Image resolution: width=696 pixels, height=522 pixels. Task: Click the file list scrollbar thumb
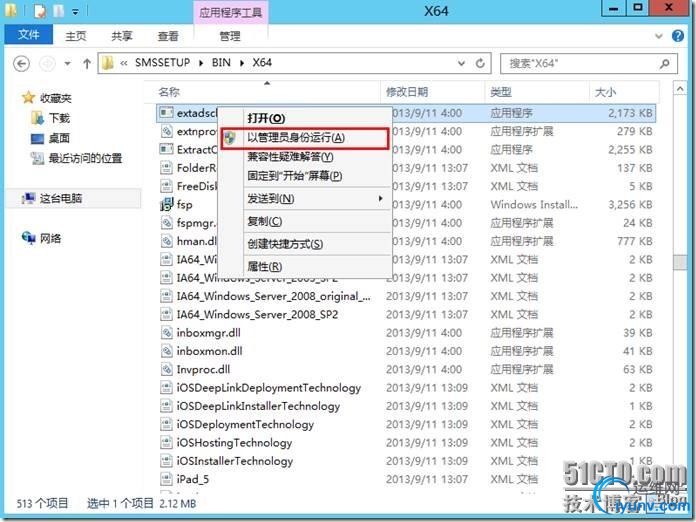(x=680, y=262)
